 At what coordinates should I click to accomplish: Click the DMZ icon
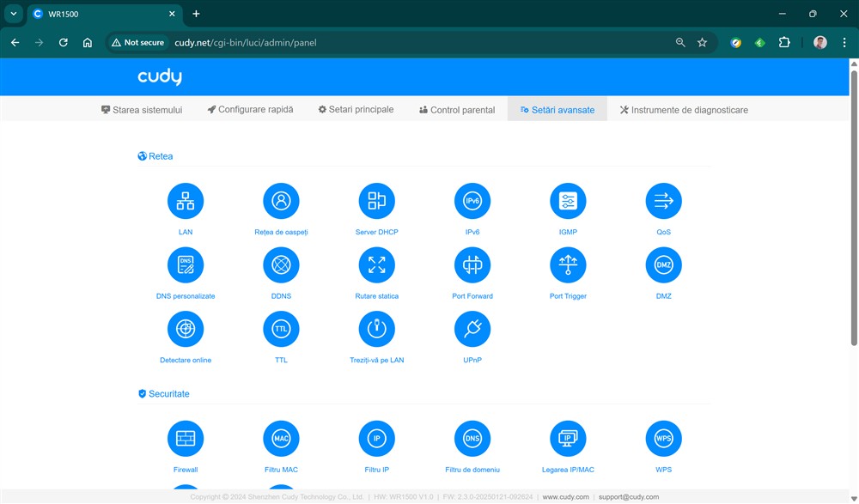663,265
